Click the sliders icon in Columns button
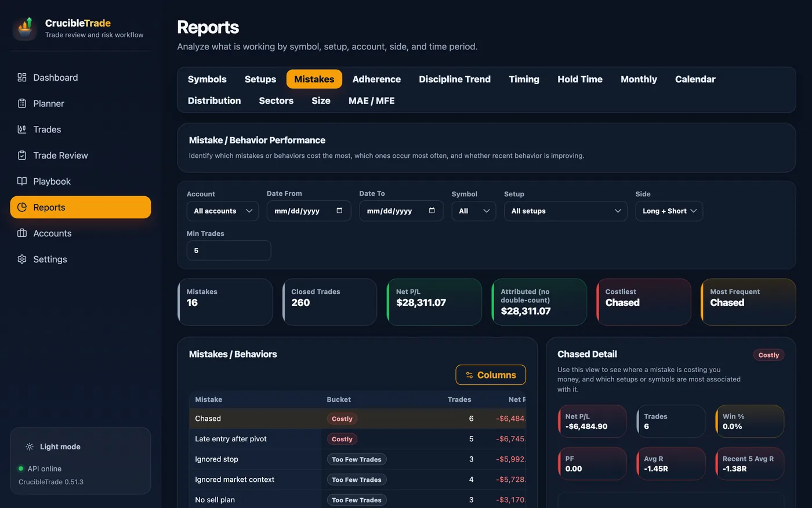The image size is (812, 508). [x=469, y=375]
